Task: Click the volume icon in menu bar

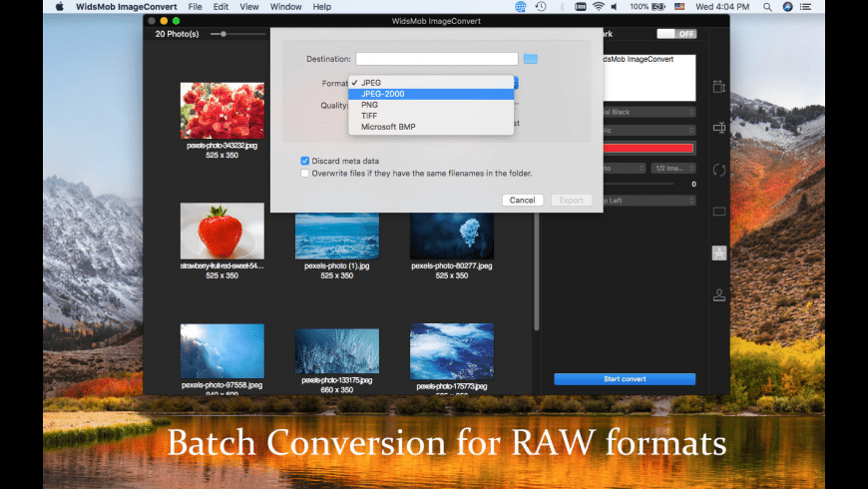Action: coord(614,7)
